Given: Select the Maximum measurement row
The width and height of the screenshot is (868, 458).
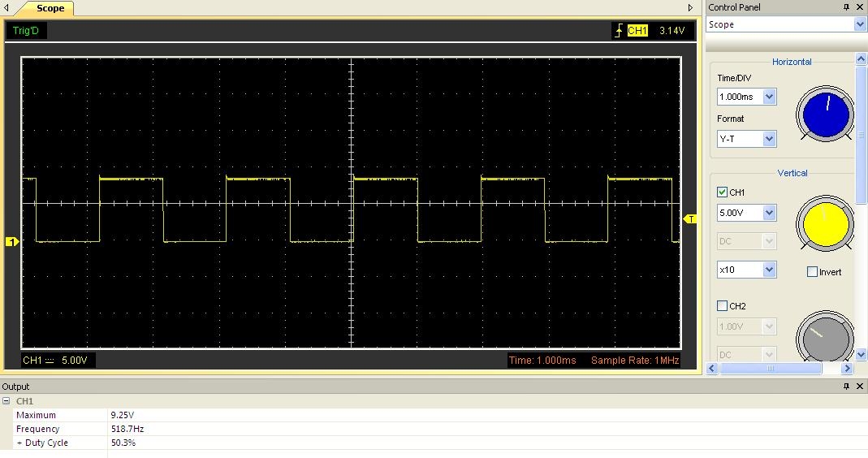Looking at the screenshot, I should tap(440, 415).
